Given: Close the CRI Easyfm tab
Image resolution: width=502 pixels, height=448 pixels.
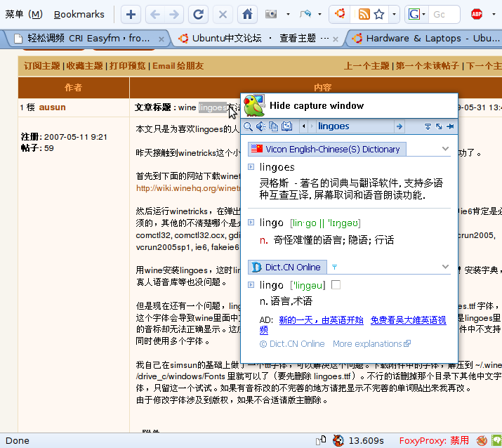Looking at the screenshot, I should click(x=161, y=39).
